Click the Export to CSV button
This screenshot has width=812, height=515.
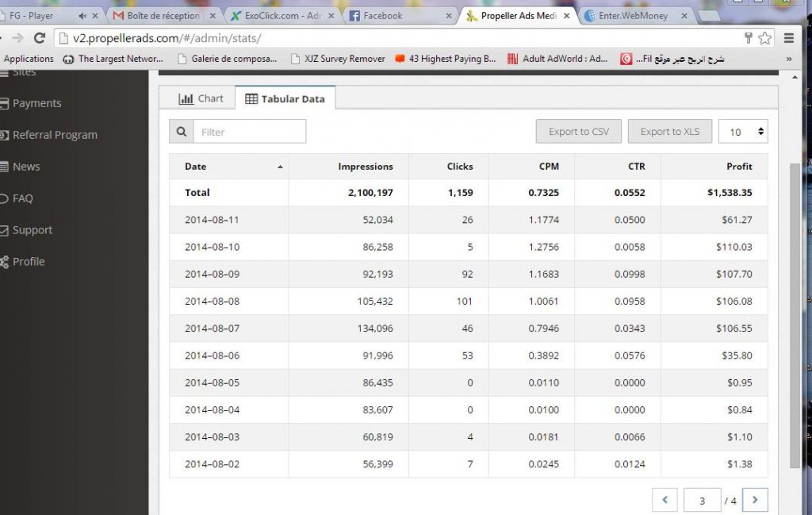click(579, 132)
